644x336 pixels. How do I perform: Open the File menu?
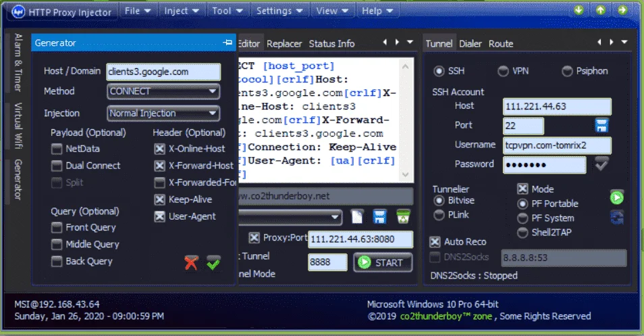[137, 11]
